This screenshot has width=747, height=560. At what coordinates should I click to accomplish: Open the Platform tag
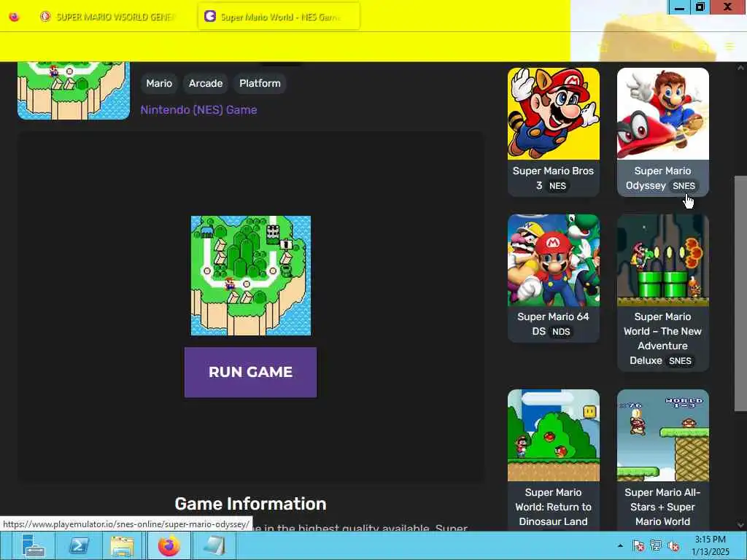pyautogui.click(x=260, y=83)
